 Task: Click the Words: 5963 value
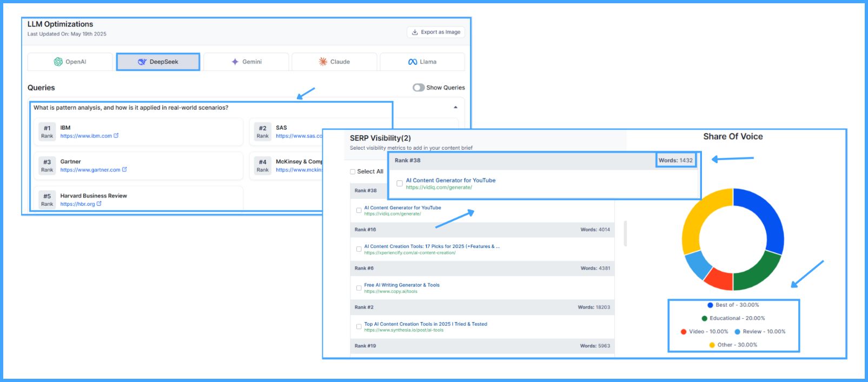[x=595, y=346]
